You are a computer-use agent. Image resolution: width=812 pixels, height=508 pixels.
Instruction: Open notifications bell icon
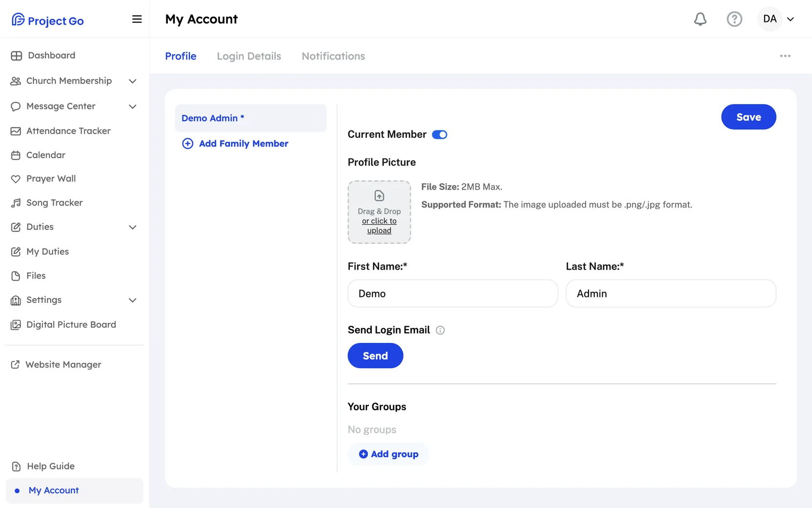coord(700,19)
